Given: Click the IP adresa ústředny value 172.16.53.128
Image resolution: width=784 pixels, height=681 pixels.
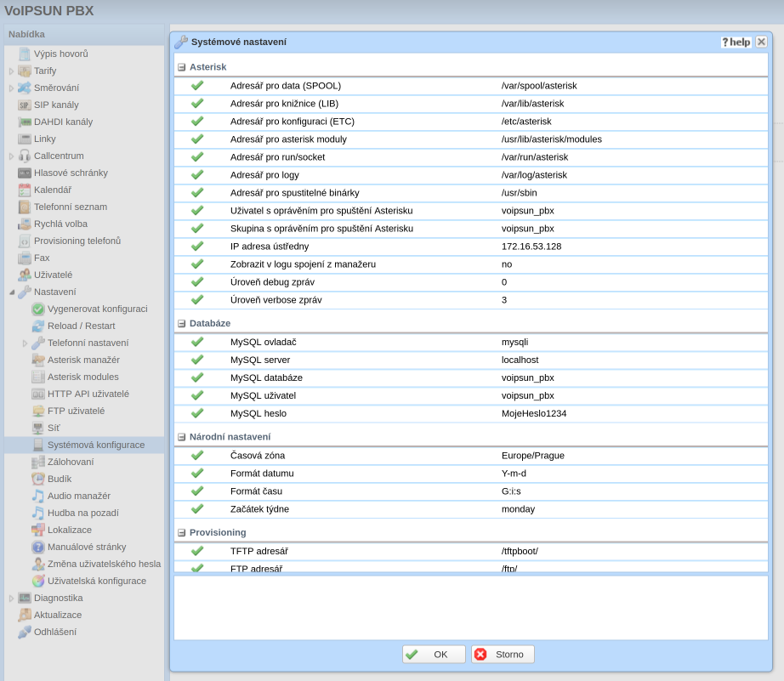Looking at the screenshot, I should click(531, 247).
